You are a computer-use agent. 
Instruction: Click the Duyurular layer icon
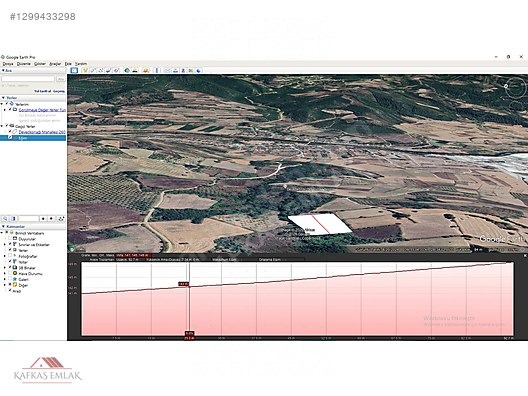(x=15, y=239)
